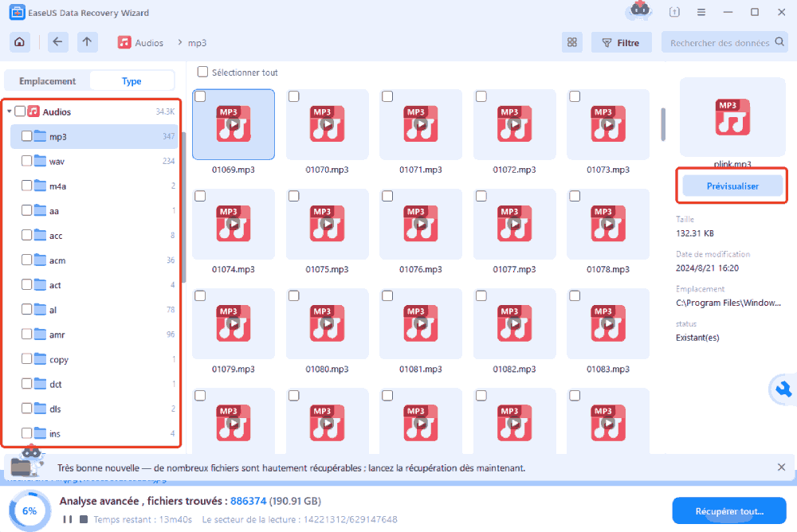This screenshot has height=532, width=797.
Task: Click the 6% scan progress circle
Action: tap(29, 510)
